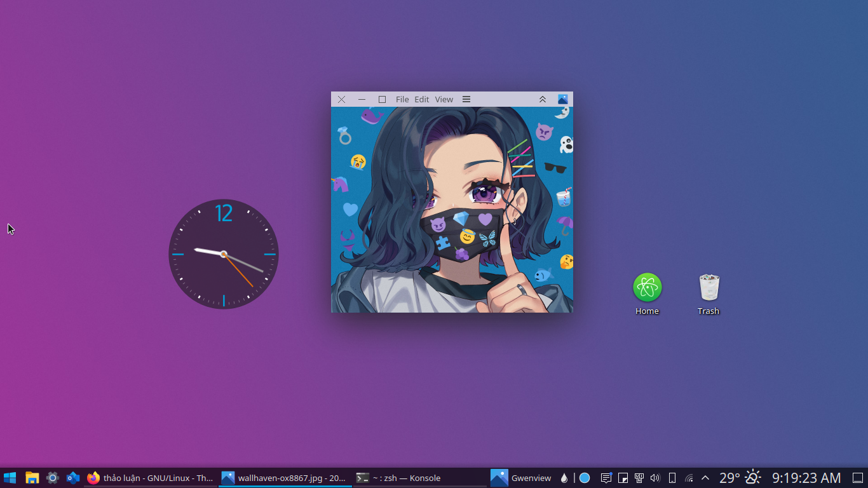Viewport: 868px width, 488px height.
Task: Open System Settings gear in taskbar
Action: pyautogui.click(x=53, y=478)
